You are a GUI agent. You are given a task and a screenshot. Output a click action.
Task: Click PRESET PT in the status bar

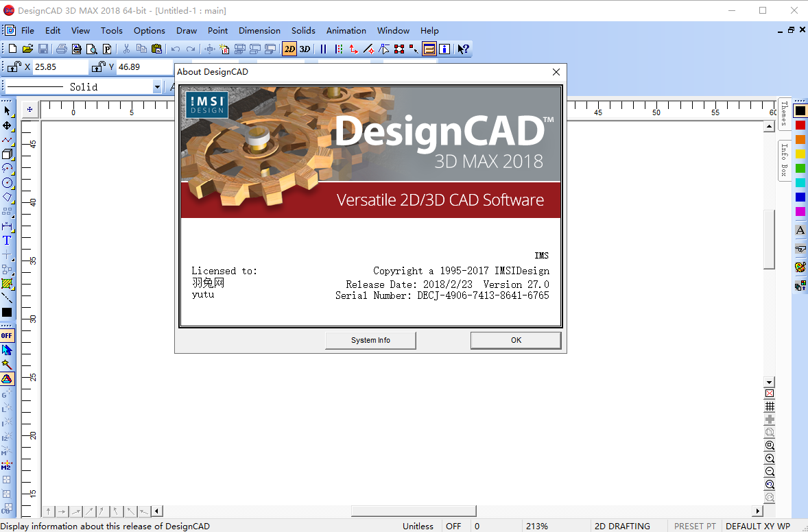pyautogui.click(x=695, y=526)
